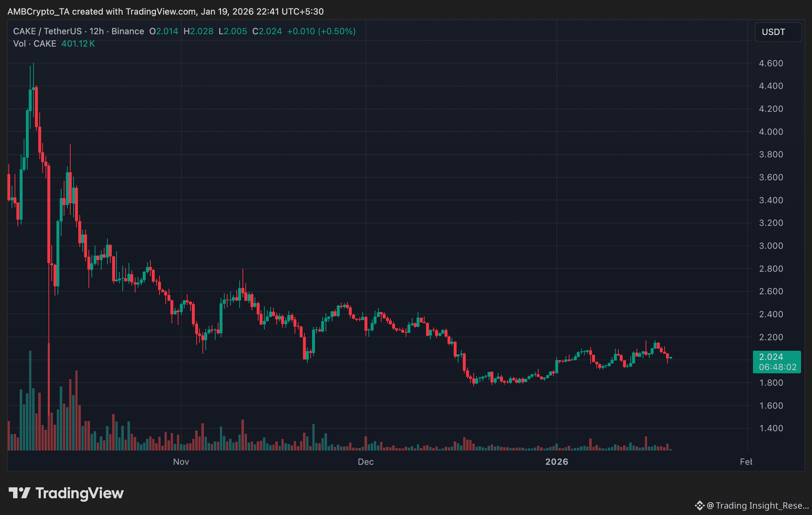Image resolution: width=812 pixels, height=515 pixels.
Task: Click the 1.400 price scale label
Action: [x=770, y=428]
